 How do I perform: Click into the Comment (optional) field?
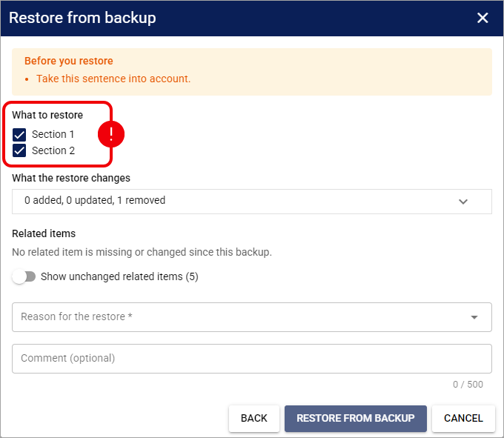click(x=252, y=359)
